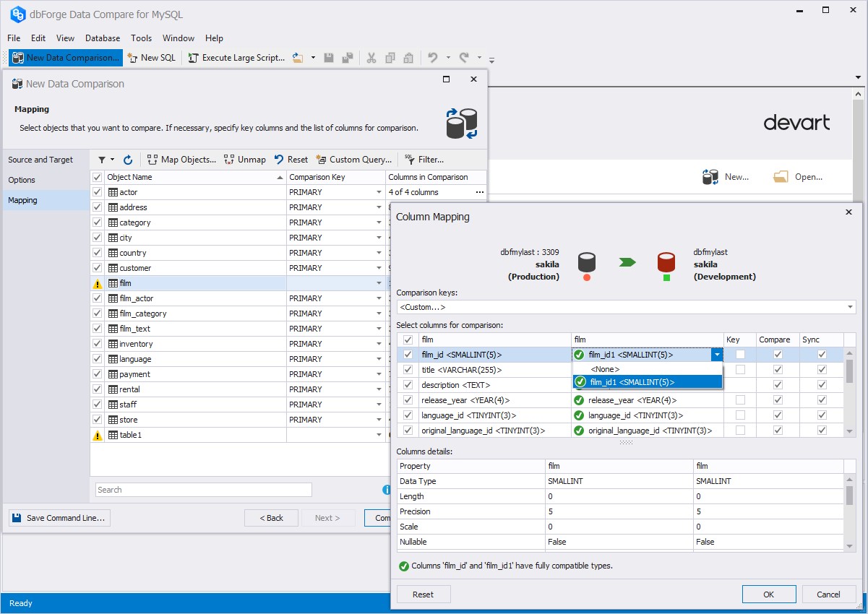Viewport: 868px width, 614px height.
Task: Click OK in Column Mapping dialog
Action: [769, 594]
